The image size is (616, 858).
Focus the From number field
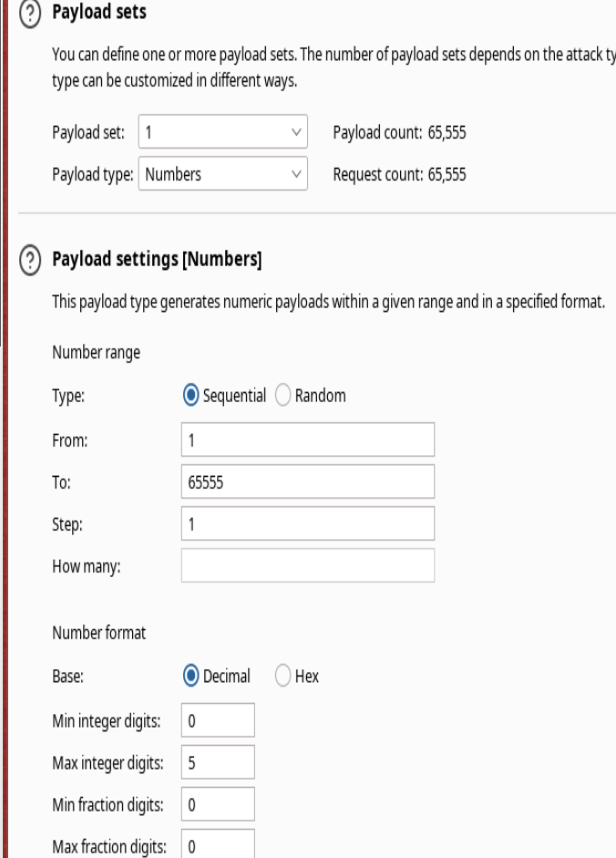click(x=307, y=439)
